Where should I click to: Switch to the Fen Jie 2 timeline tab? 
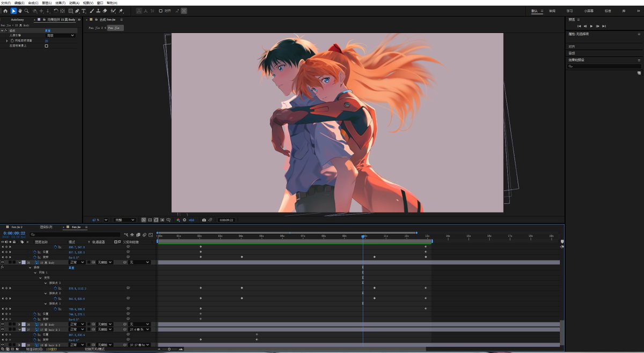click(x=17, y=227)
